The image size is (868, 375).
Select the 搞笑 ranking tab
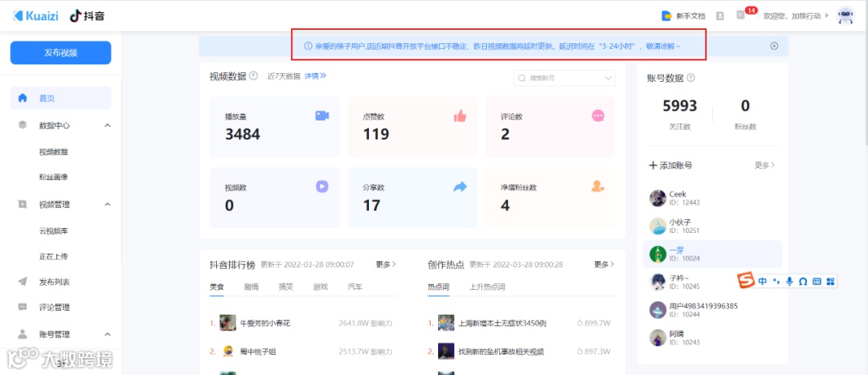285,287
